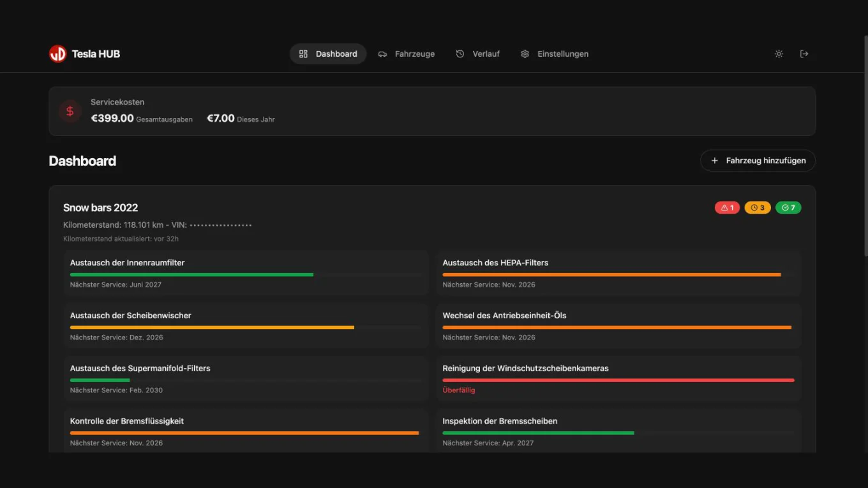
Task: Click the Nächster Service: Juni 2027 text
Action: point(116,285)
